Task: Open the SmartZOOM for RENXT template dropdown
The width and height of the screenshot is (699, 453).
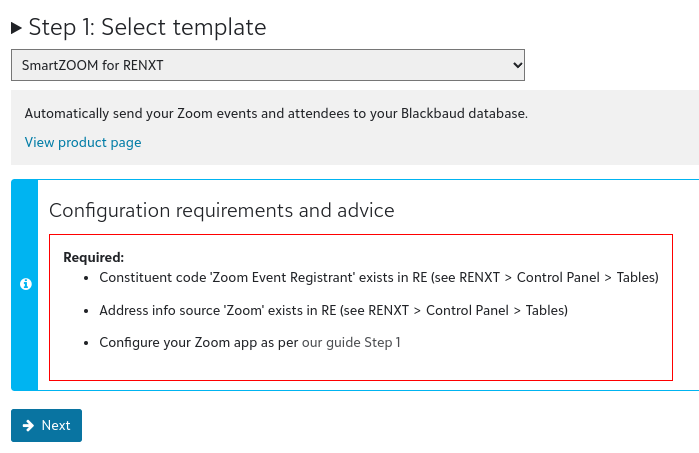Action: pyautogui.click(x=268, y=65)
